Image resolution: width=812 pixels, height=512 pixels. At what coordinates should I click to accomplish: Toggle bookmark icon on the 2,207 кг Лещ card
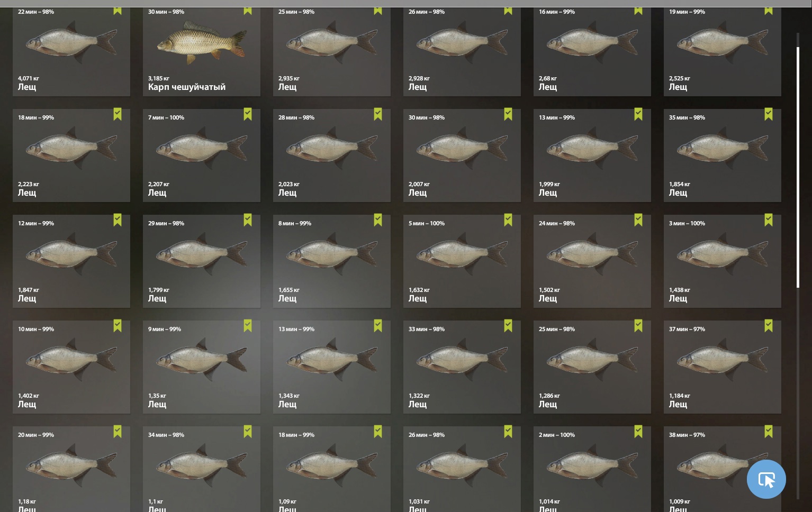click(x=248, y=114)
